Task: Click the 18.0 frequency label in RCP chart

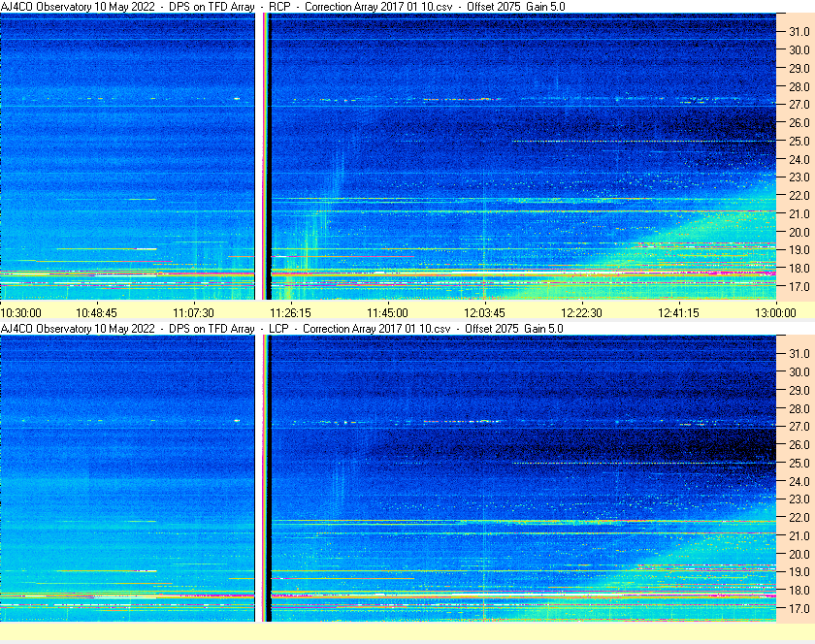Action: tap(799, 269)
